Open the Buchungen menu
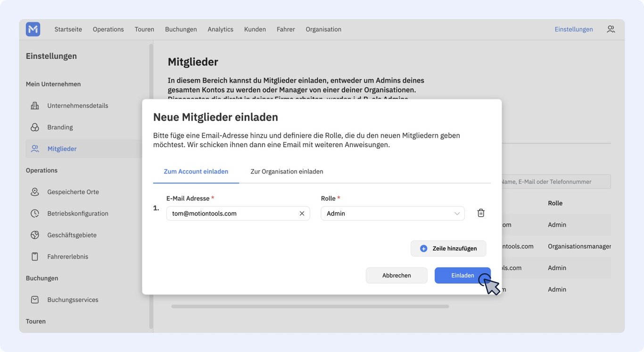The height and width of the screenshot is (352, 644). coord(181,29)
